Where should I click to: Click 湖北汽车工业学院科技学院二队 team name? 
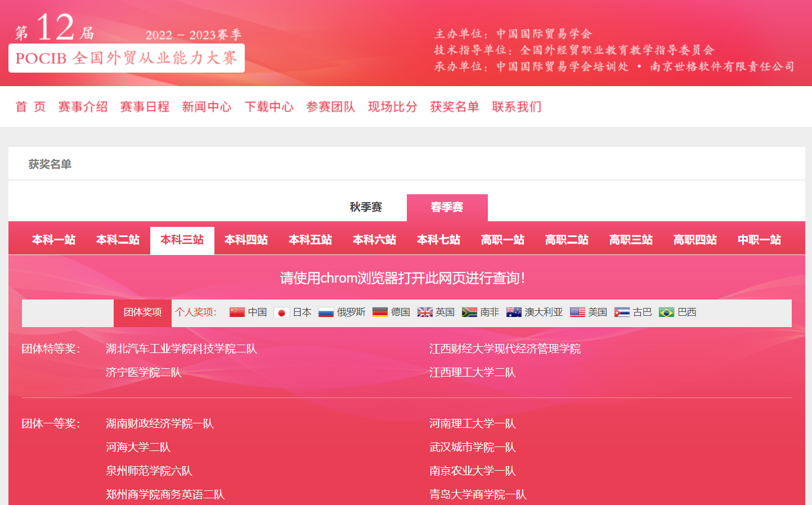(x=181, y=349)
